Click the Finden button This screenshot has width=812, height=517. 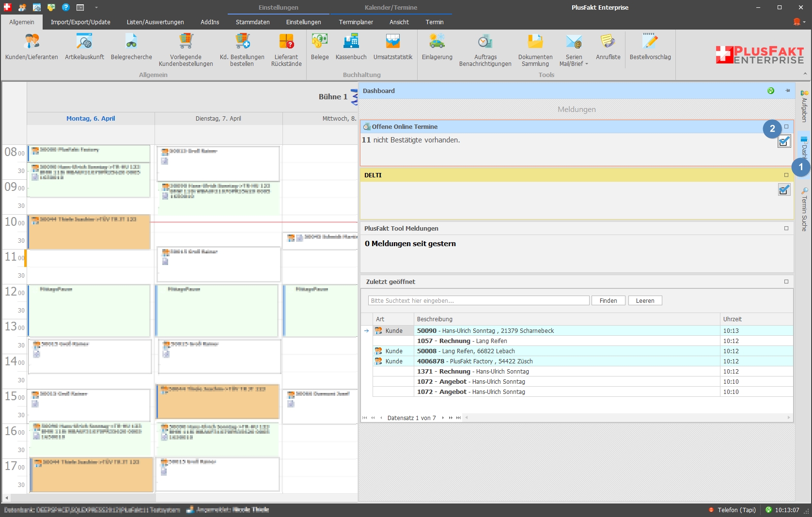point(608,300)
